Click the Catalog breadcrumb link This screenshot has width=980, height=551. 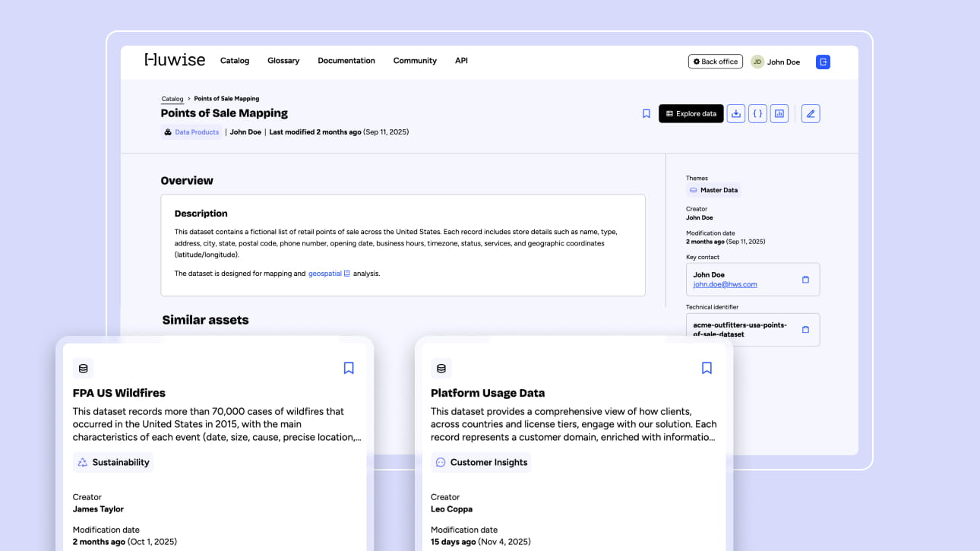(x=172, y=99)
